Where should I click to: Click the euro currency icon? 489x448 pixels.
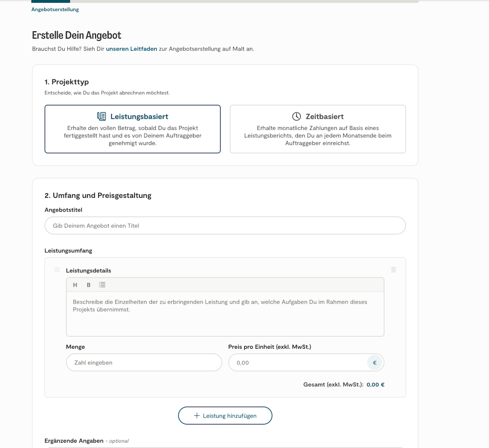(374, 363)
